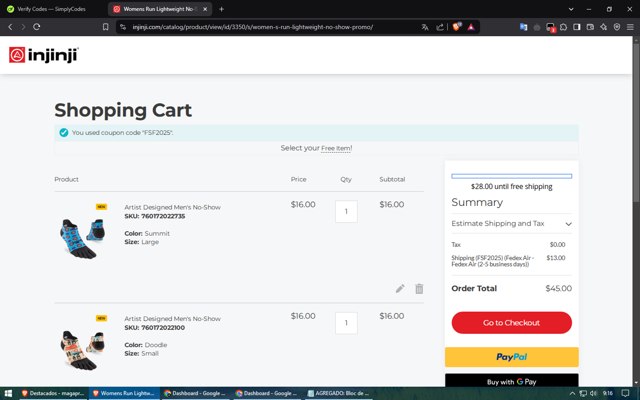This screenshot has height=400, width=640.
Task: Select the Womens Run Lightweight browser tab
Action: click(160, 9)
